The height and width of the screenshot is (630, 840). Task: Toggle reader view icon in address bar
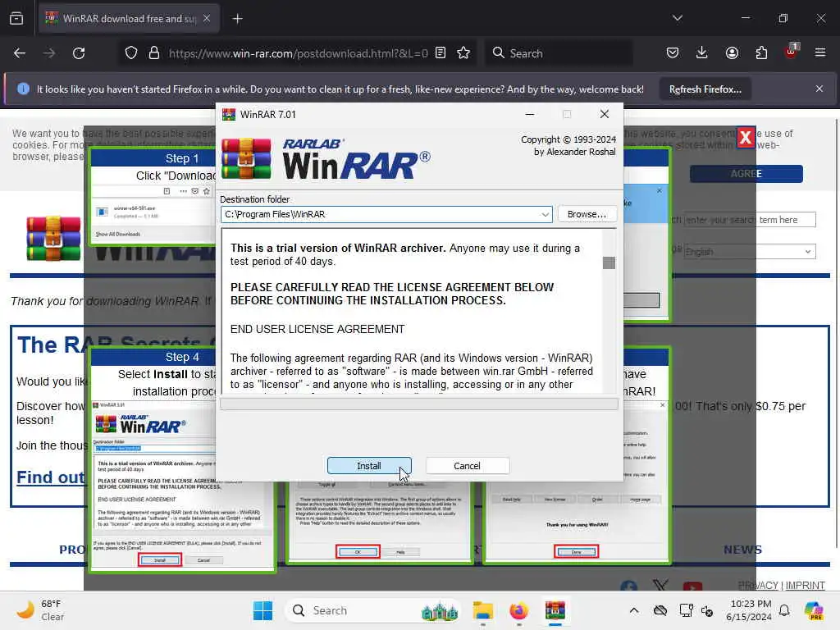[441, 53]
